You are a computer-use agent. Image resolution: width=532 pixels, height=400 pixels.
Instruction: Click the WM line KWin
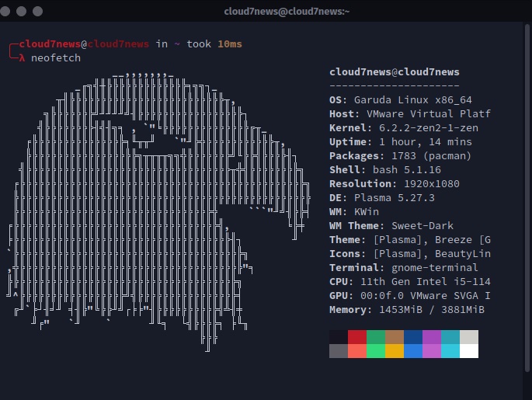354,212
